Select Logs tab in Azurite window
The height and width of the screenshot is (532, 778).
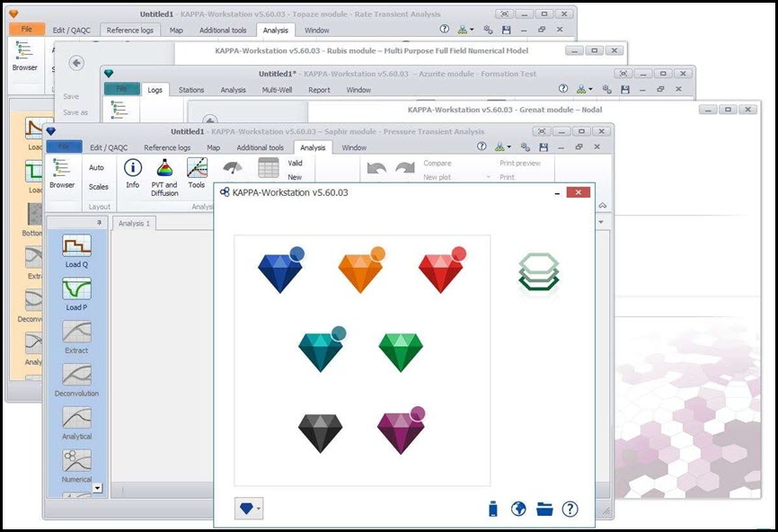point(155,90)
